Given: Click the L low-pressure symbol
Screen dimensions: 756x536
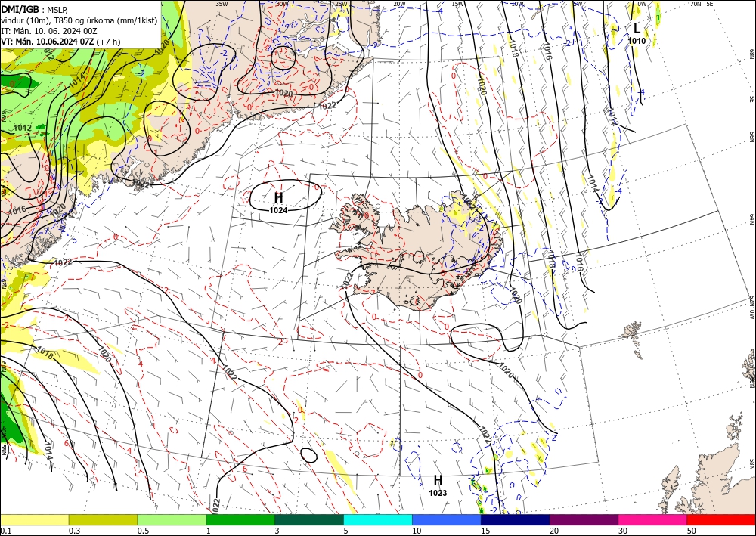Looking at the screenshot, I should 637,29.
